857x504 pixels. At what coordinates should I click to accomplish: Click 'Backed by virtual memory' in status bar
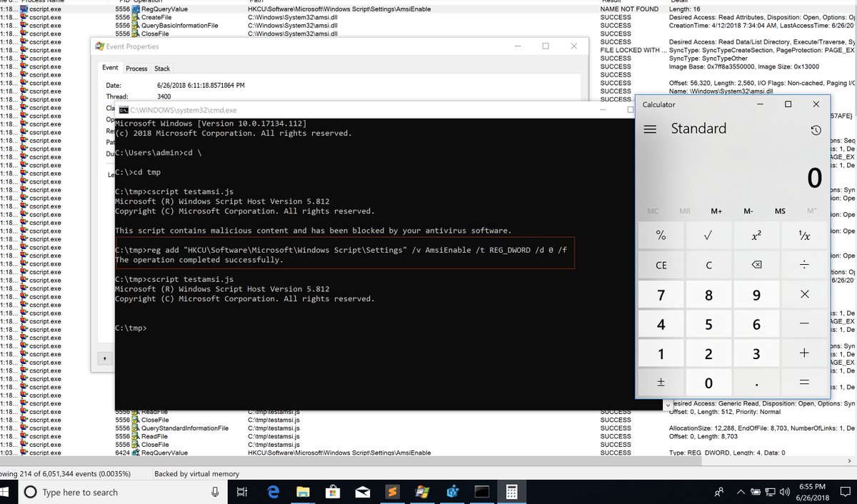point(196,473)
